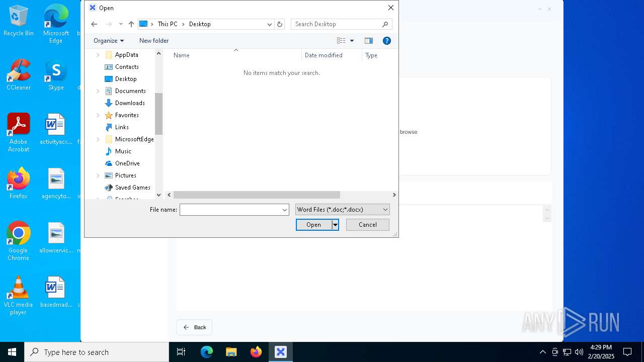This screenshot has width=644, height=362.
Task: Select the Google Chrome desktop shortcut
Action: point(19,241)
